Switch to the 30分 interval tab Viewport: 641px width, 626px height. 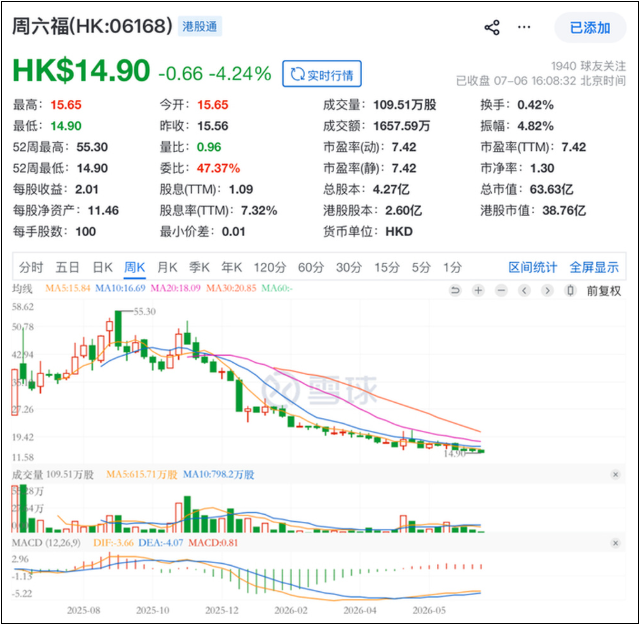[x=349, y=267]
